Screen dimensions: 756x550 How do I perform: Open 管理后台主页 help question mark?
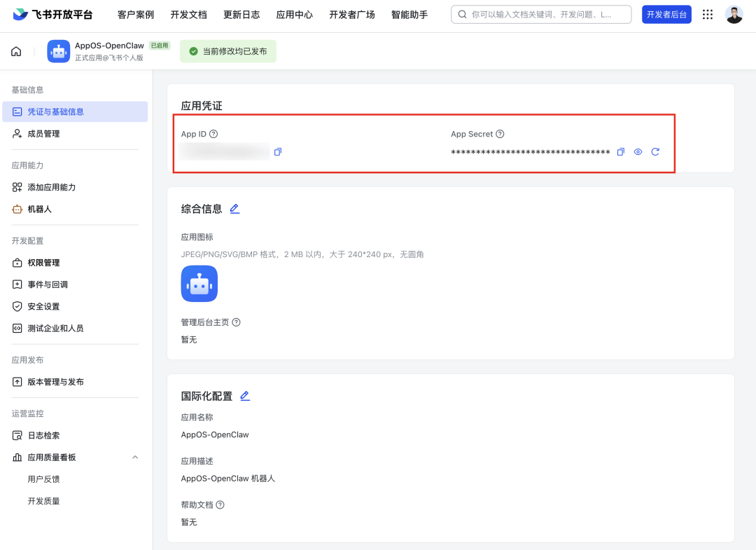tap(236, 322)
